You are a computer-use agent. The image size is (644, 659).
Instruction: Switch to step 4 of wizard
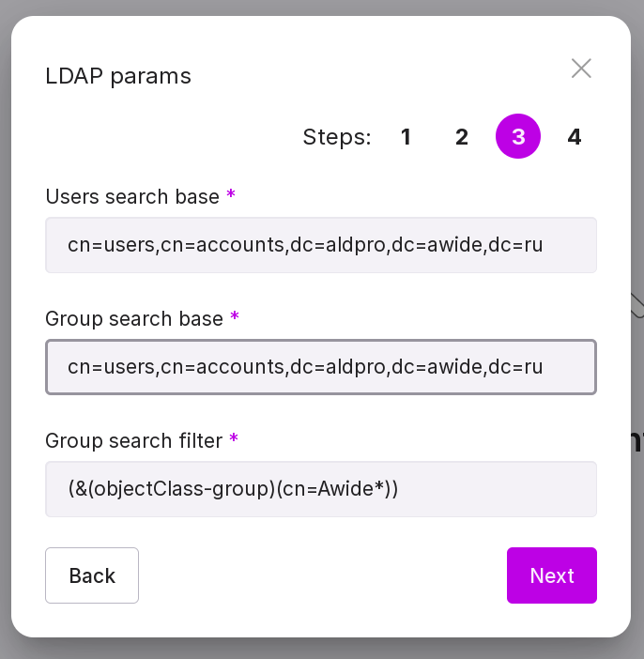(575, 137)
